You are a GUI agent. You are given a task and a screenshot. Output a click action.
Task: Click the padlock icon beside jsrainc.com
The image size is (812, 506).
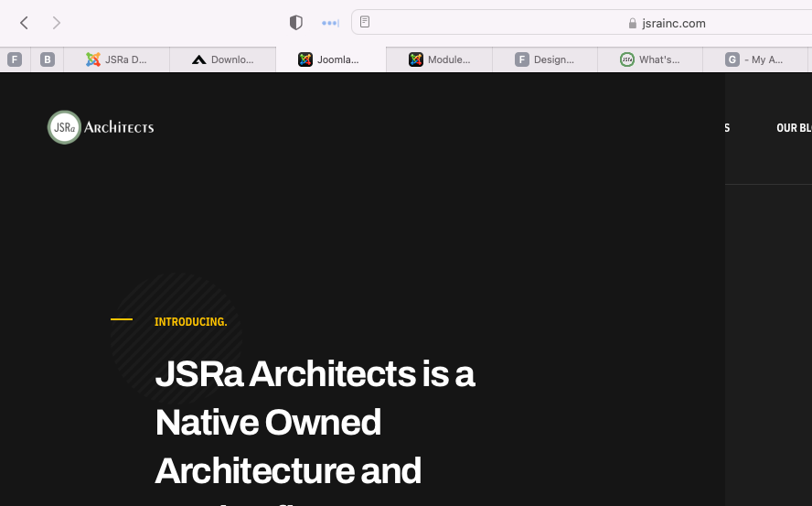click(x=632, y=24)
